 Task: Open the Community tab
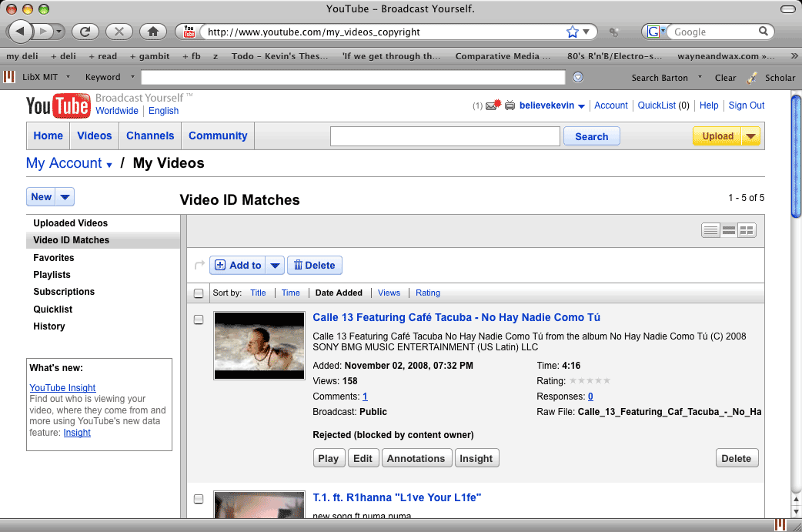point(218,136)
